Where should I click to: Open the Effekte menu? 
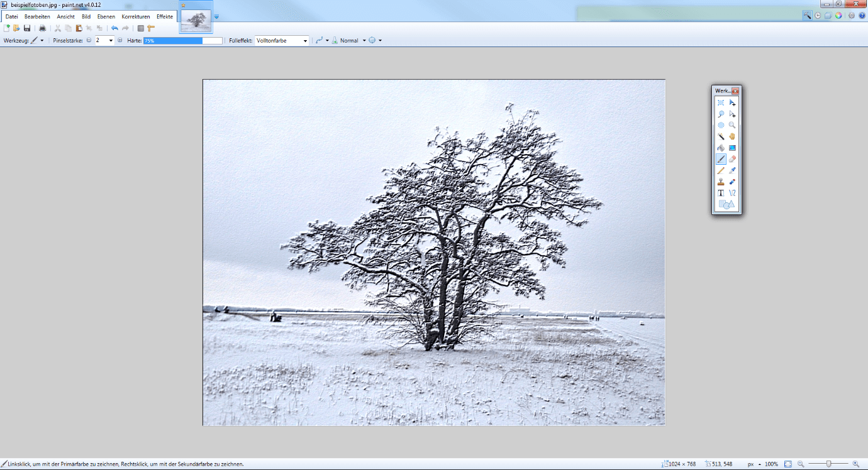165,16
